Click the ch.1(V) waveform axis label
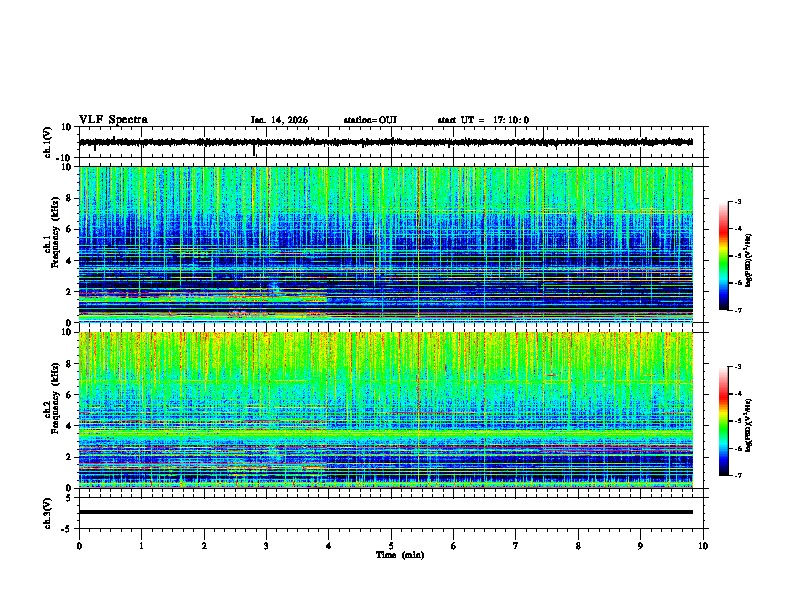792x612 pixels. [48, 142]
